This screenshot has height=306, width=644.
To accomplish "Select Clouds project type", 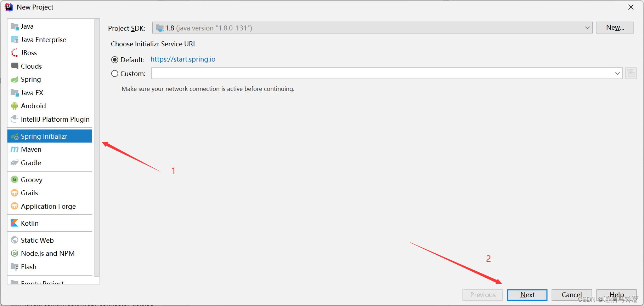I will point(50,66).
